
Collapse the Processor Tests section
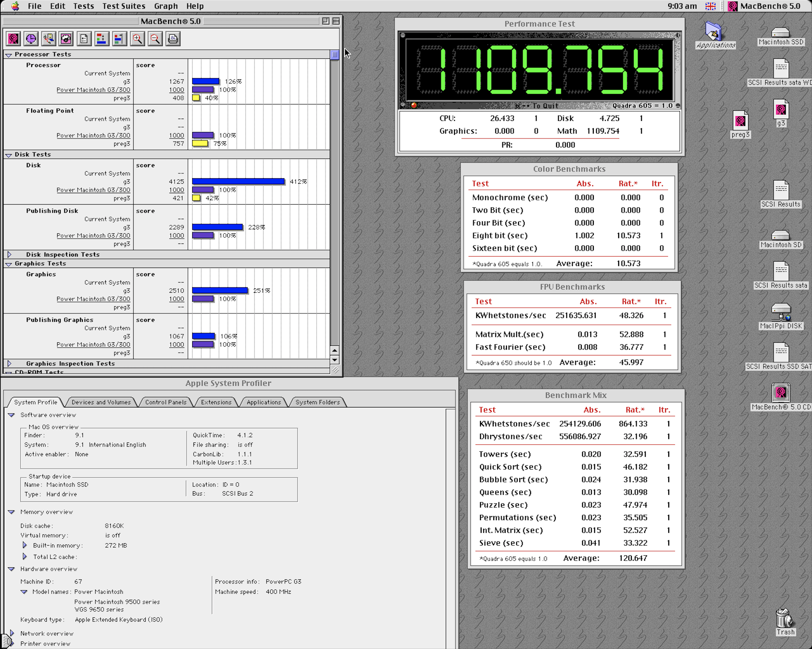(x=8, y=55)
